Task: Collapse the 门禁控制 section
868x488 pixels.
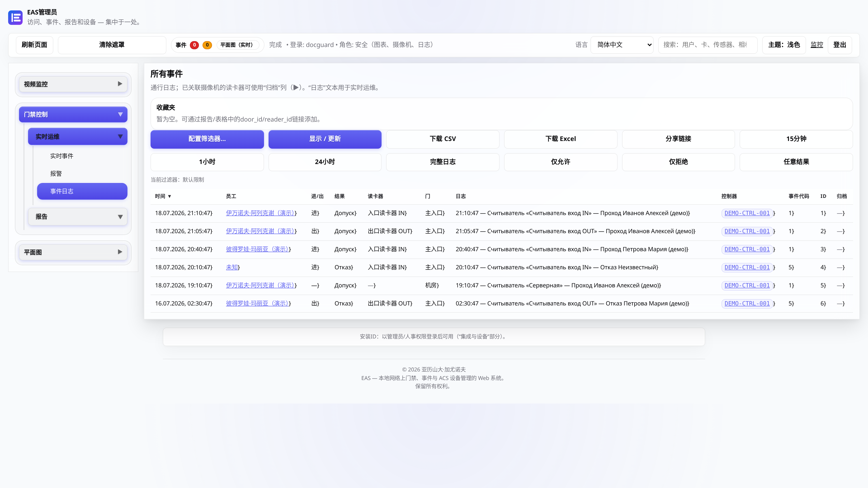Action: pyautogui.click(x=73, y=115)
